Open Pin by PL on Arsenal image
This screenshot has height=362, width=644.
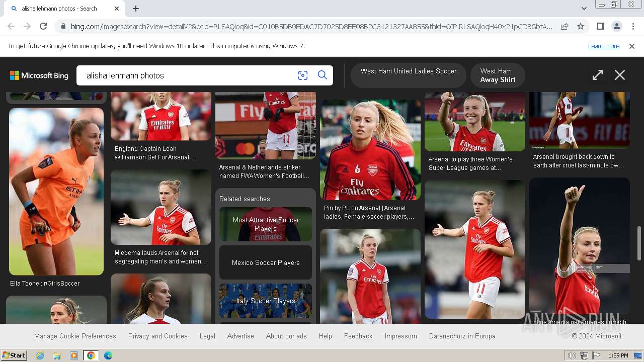click(370, 150)
